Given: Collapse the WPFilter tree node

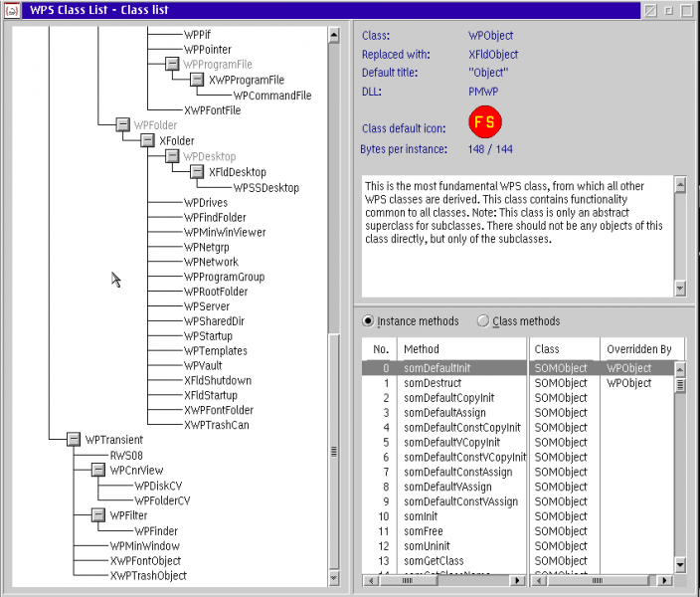Looking at the screenshot, I should tap(97, 514).
